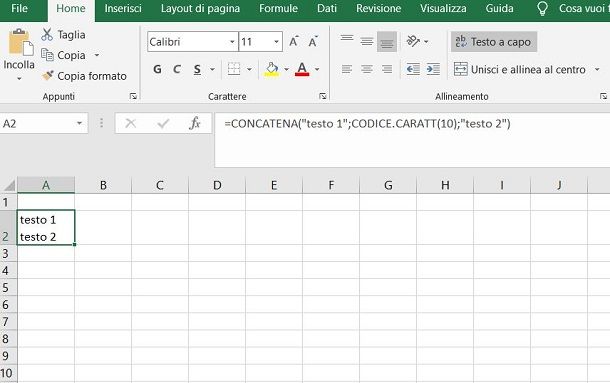Image resolution: width=610 pixels, height=383 pixels.
Task: Open underline style dropdown arrow
Action: (212, 69)
